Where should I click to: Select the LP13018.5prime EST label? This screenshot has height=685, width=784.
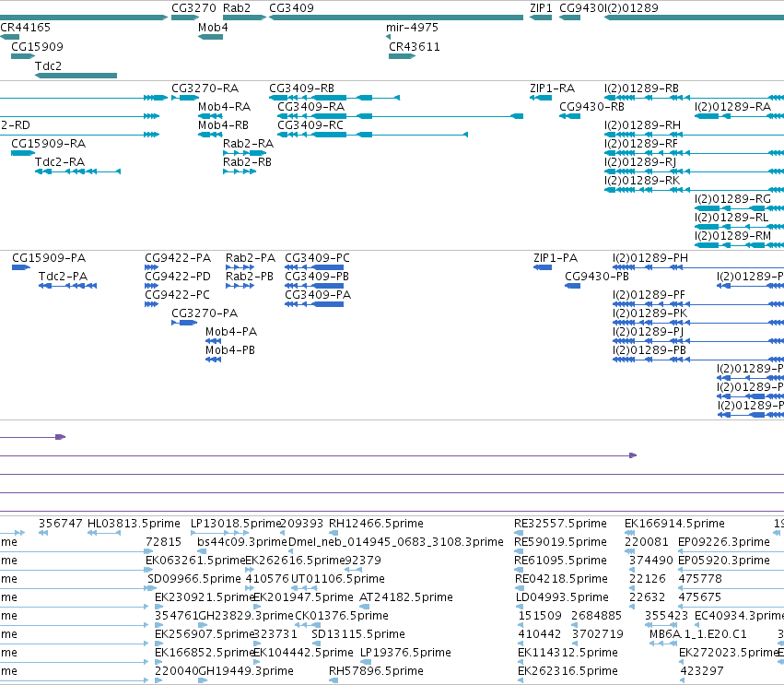(236, 524)
